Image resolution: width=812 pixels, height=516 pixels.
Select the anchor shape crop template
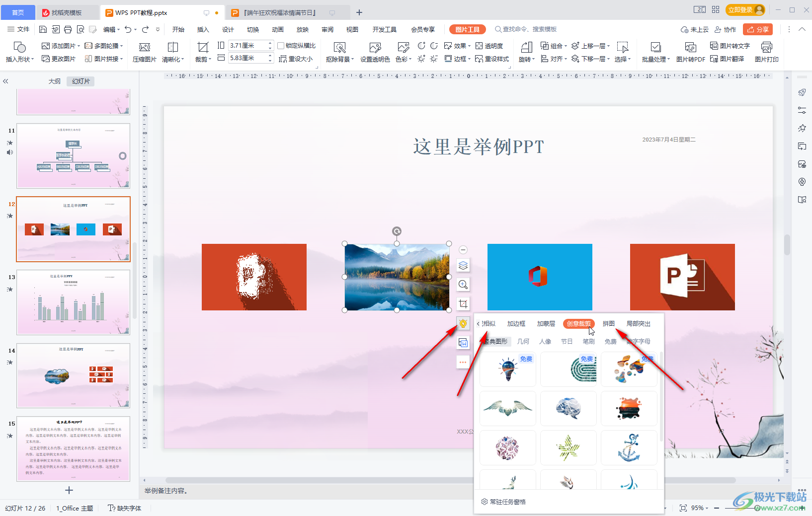[629, 448]
